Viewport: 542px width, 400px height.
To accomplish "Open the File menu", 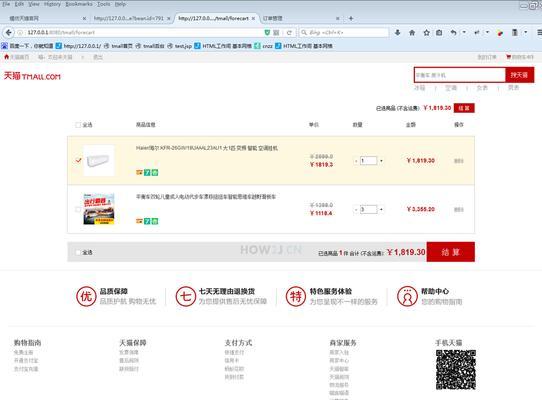I will [x=6, y=4].
